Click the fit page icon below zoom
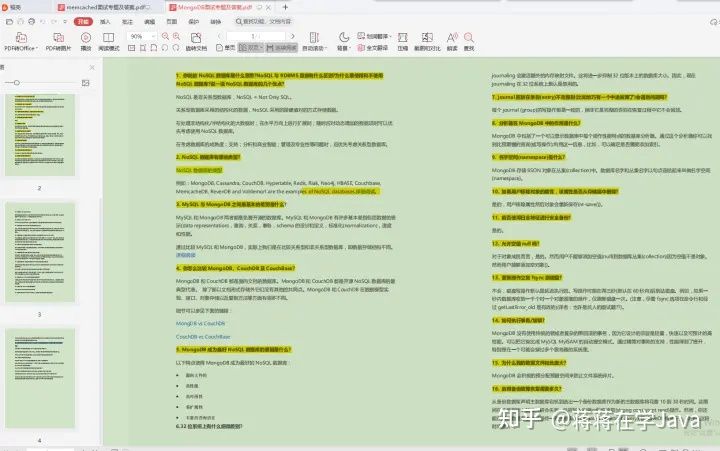The image size is (720, 451). tap(154, 48)
